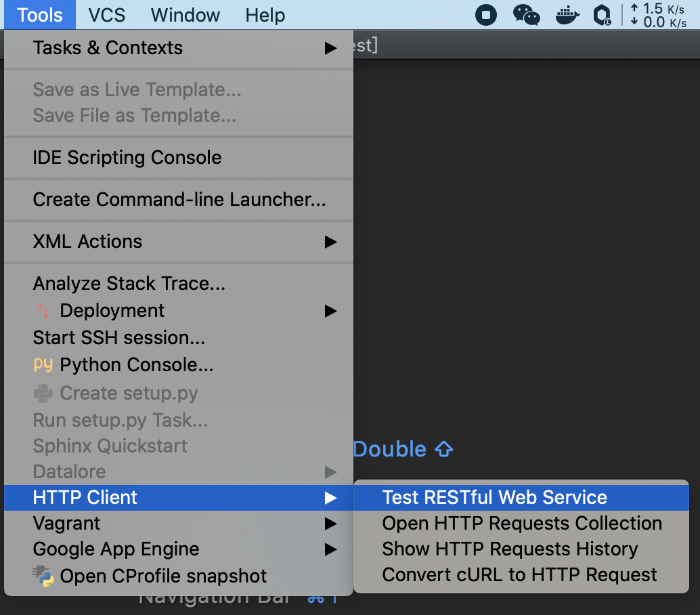Click the Deployment arrows icon
Screen dimensions: 700x615
click(43, 310)
